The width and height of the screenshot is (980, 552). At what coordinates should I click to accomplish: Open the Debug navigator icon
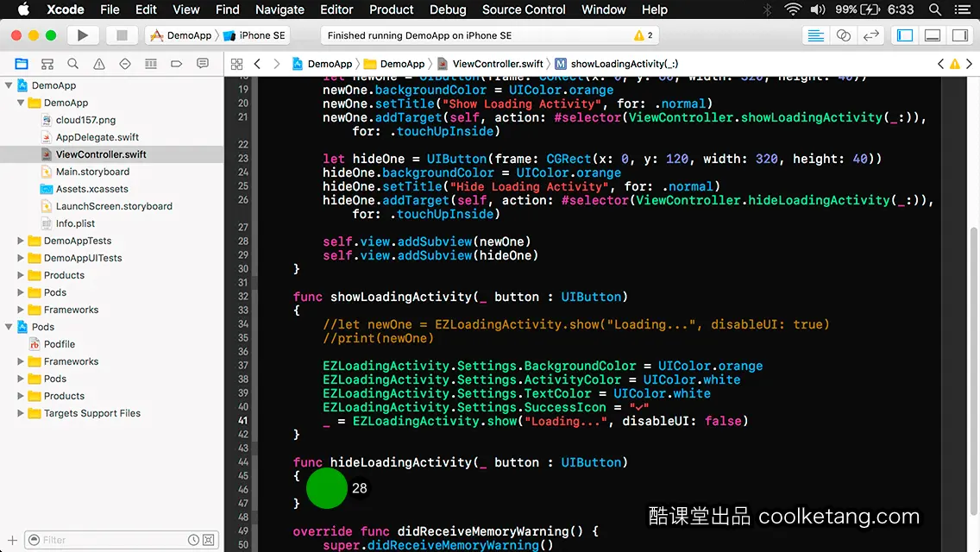click(151, 64)
